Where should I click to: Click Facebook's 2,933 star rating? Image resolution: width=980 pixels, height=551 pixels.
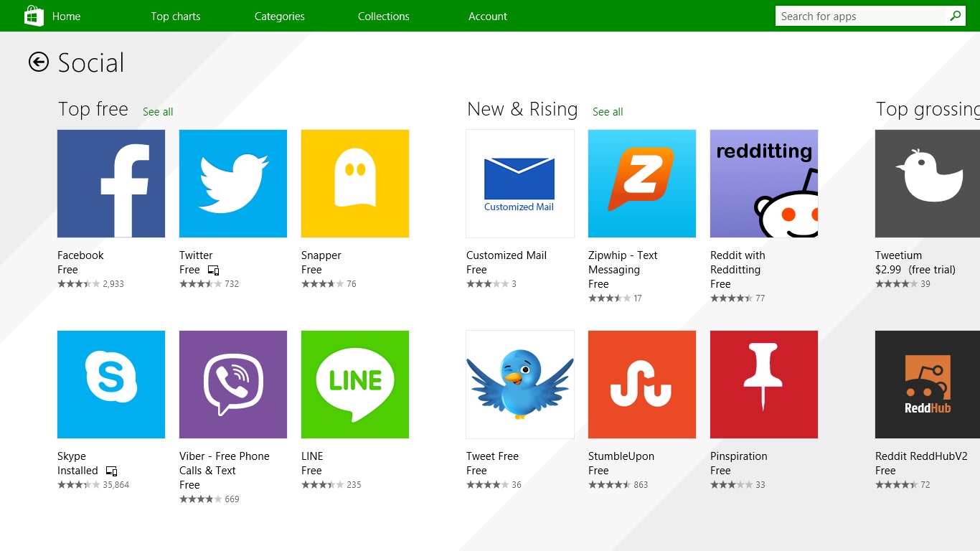point(90,284)
